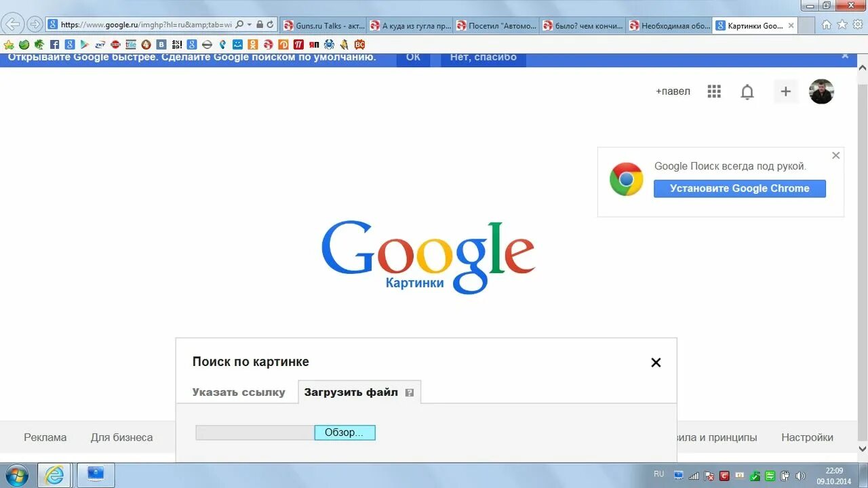Image resolution: width=868 pixels, height=488 pixels.
Task: Click 'Нет, спасибо' on the banner
Action: point(484,58)
